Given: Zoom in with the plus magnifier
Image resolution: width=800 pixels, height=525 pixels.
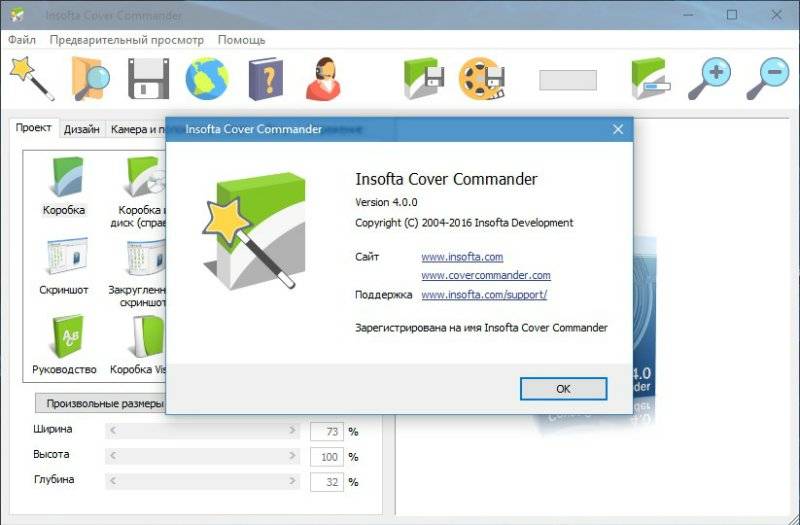Looking at the screenshot, I should click(709, 79).
